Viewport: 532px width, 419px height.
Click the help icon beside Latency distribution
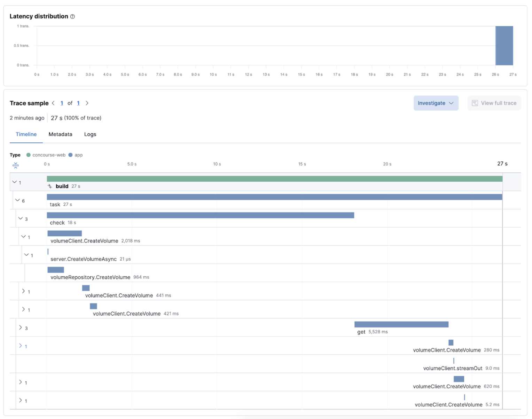tap(72, 16)
